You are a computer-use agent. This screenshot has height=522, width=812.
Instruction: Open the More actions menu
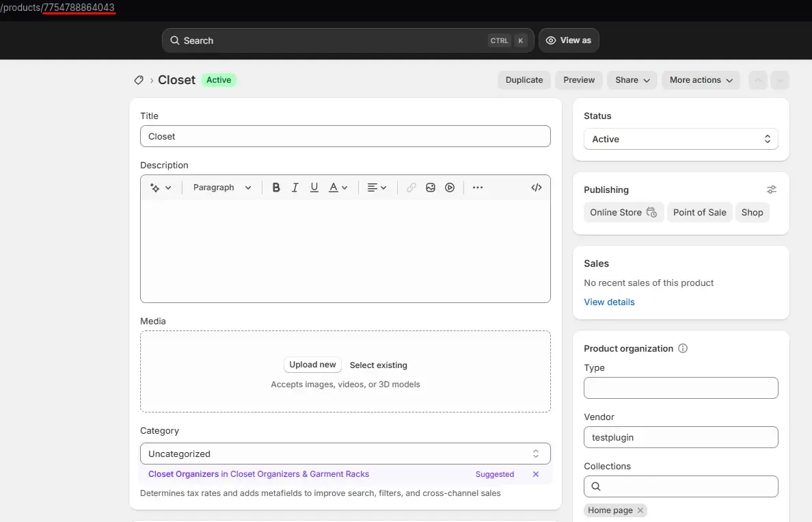click(701, 80)
